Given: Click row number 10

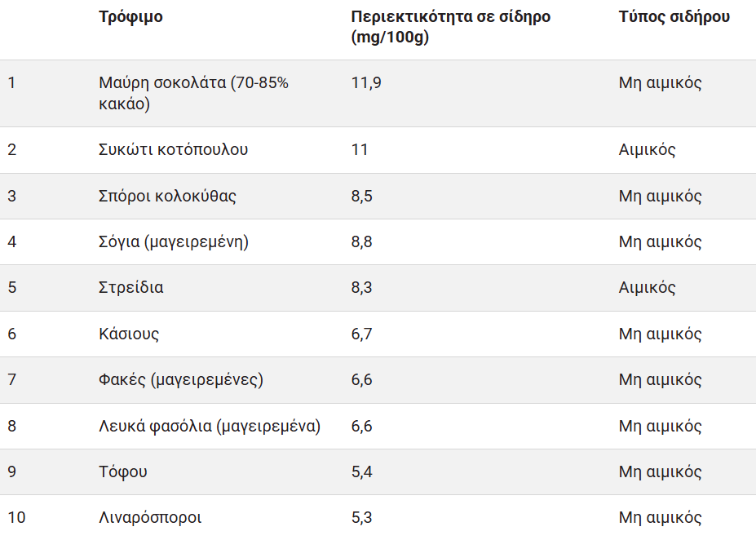Looking at the screenshot, I should click(15, 517).
